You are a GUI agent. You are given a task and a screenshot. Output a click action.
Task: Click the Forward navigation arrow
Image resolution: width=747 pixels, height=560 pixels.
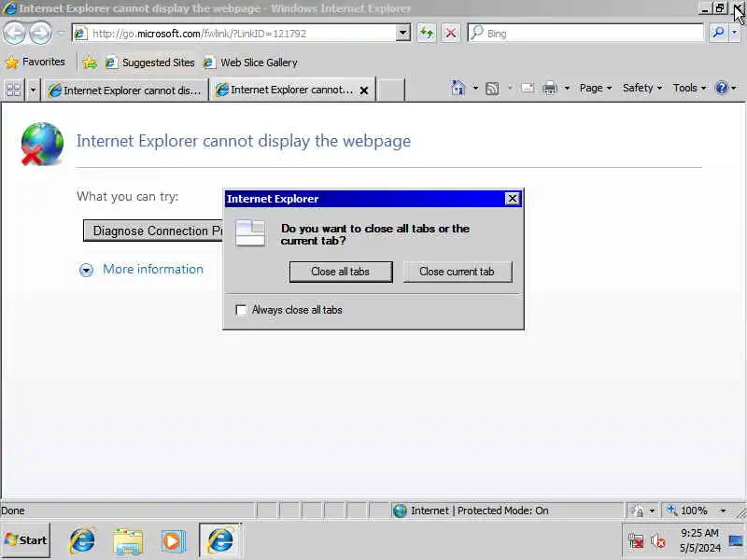pyautogui.click(x=40, y=34)
